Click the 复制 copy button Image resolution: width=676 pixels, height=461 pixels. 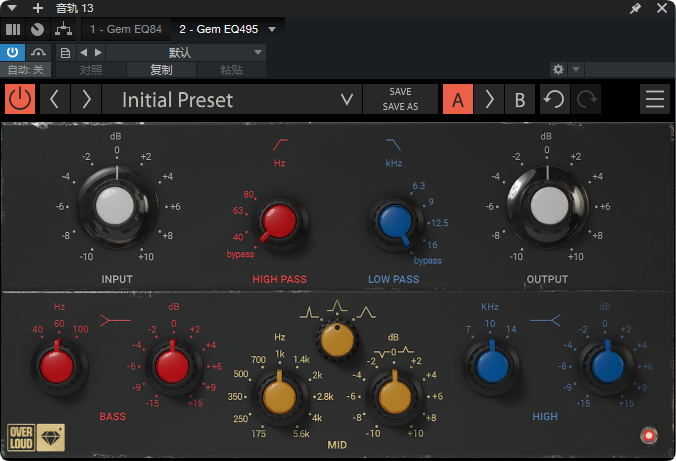(161, 70)
